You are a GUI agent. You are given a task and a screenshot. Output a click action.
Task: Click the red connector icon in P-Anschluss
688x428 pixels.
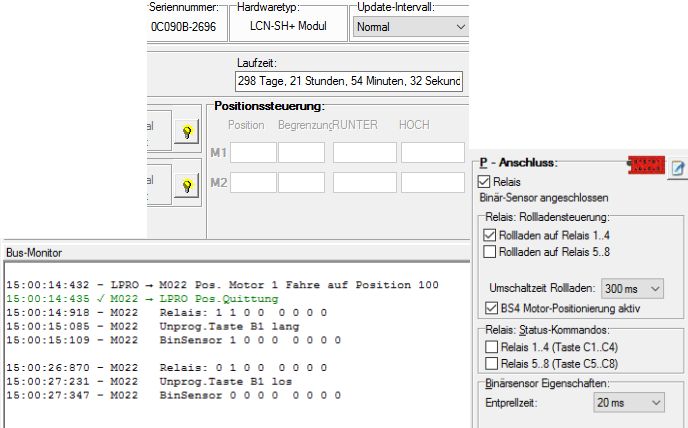(644, 164)
